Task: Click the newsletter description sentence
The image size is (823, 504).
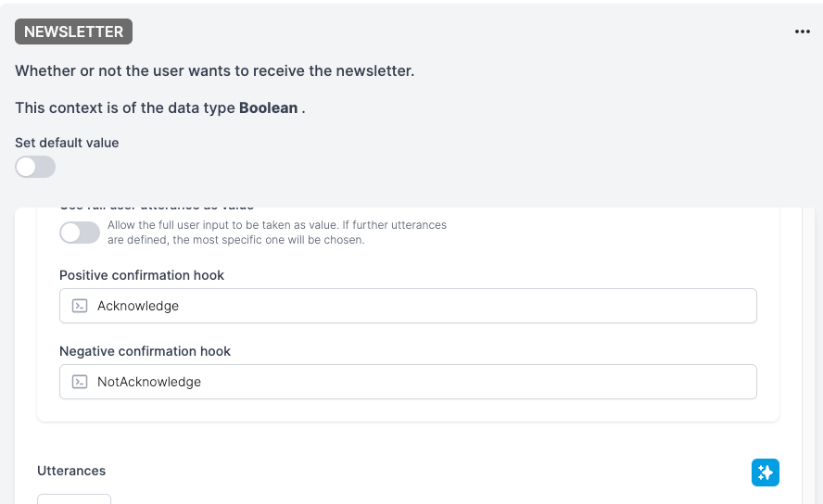Action: [x=215, y=70]
